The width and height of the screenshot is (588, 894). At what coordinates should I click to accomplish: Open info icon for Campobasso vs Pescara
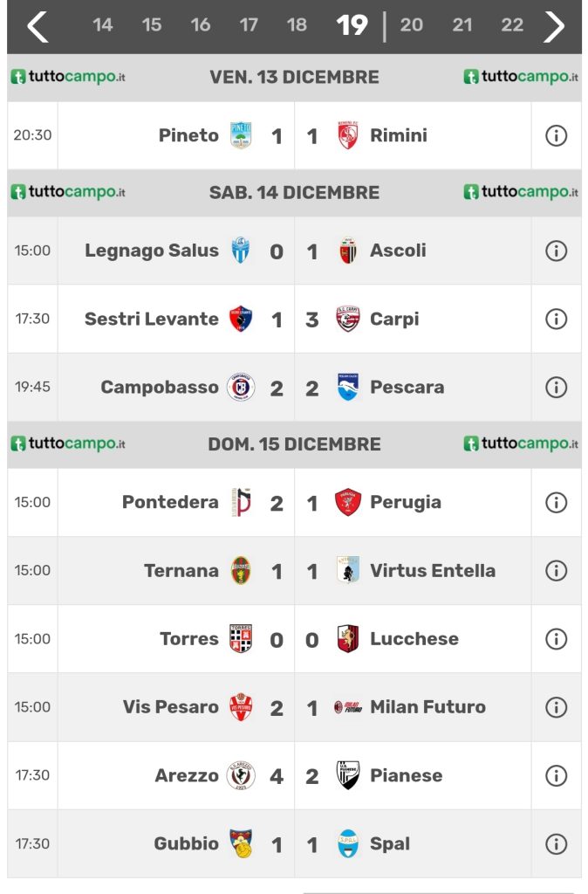point(556,387)
